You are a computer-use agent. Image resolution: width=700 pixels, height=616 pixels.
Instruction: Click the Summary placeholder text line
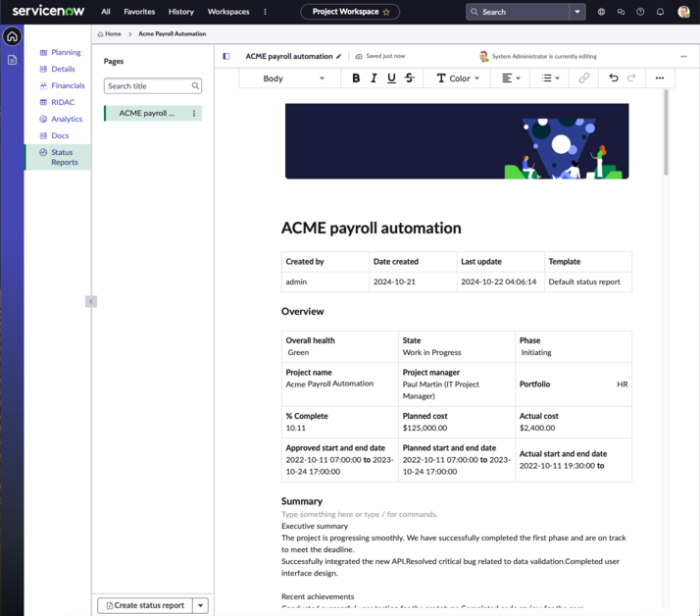[x=360, y=514]
